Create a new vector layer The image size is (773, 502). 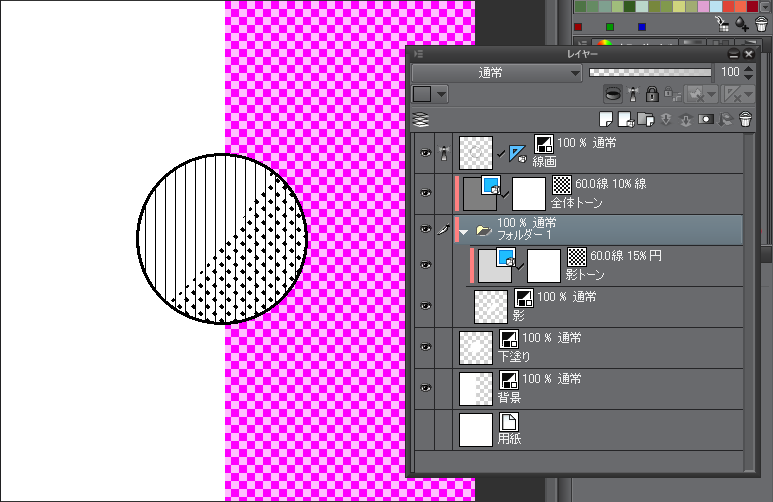626,120
